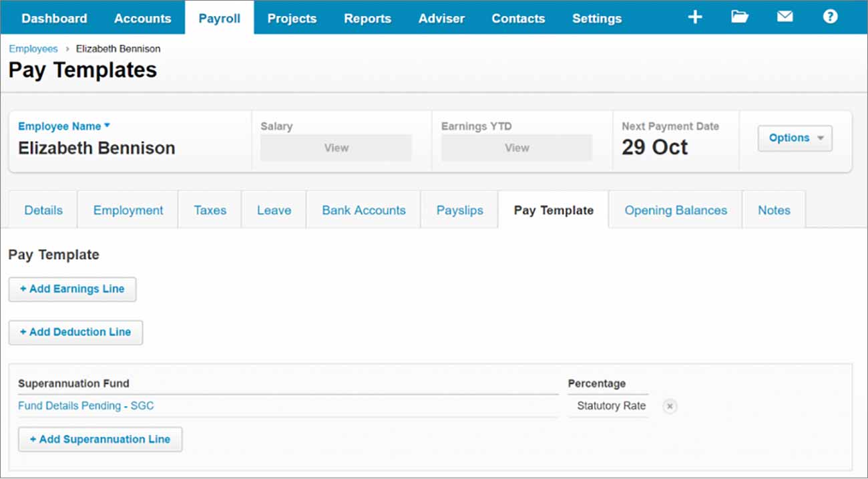
Task: Open the Contacts menu
Action: pyautogui.click(x=518, y=18)
